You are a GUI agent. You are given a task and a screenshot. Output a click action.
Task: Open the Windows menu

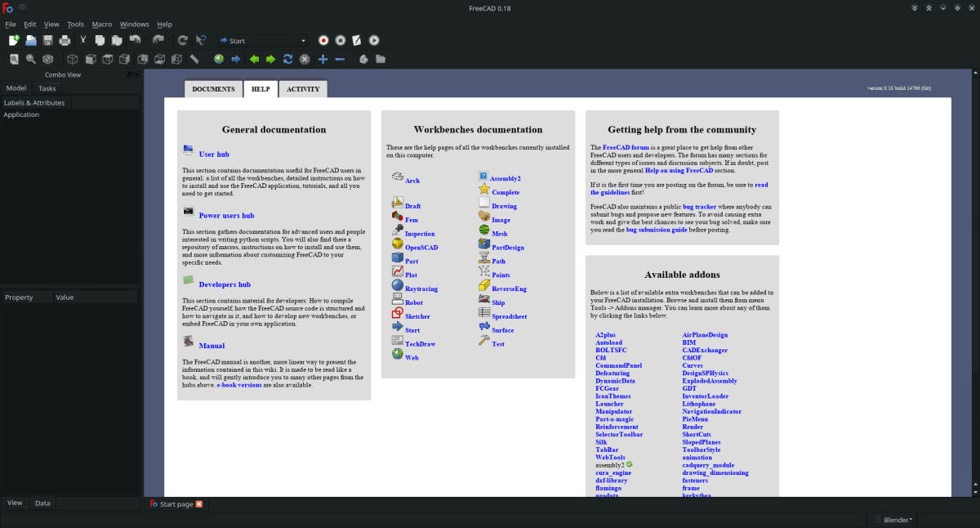135,25
